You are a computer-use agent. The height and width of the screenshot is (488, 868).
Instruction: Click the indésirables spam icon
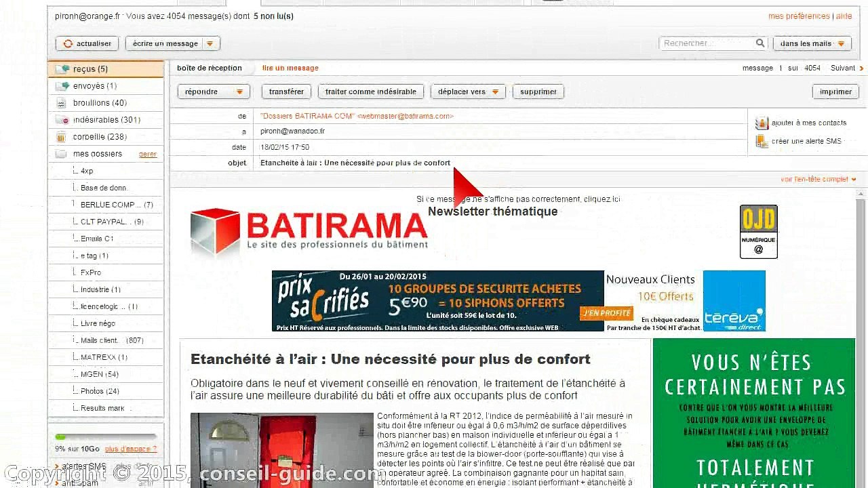[x=62, y=120]
